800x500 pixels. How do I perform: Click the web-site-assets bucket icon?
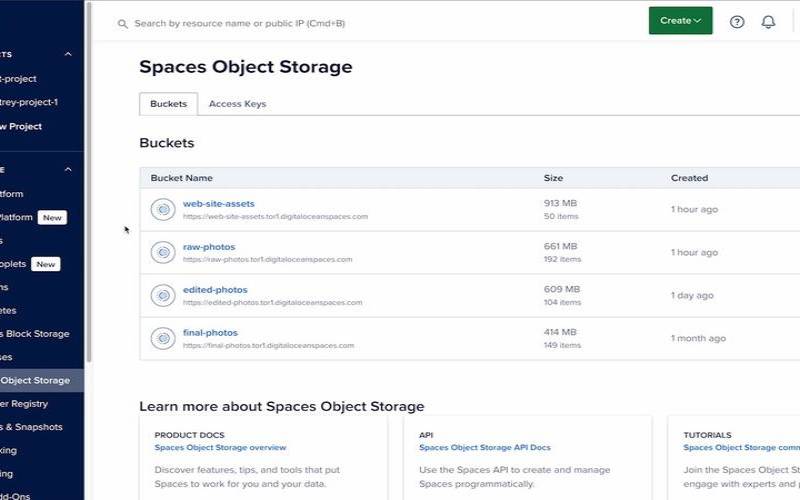click(163, 209)
